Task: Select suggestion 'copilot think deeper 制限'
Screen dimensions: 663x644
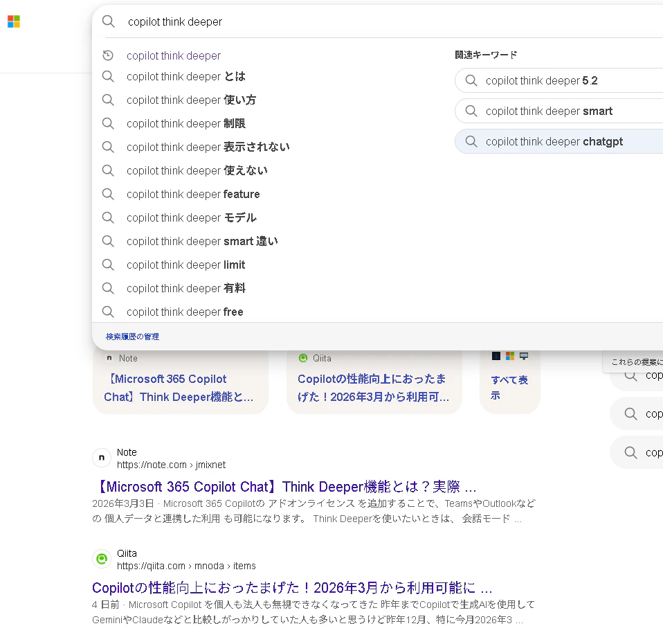Action: pos(185,123)
